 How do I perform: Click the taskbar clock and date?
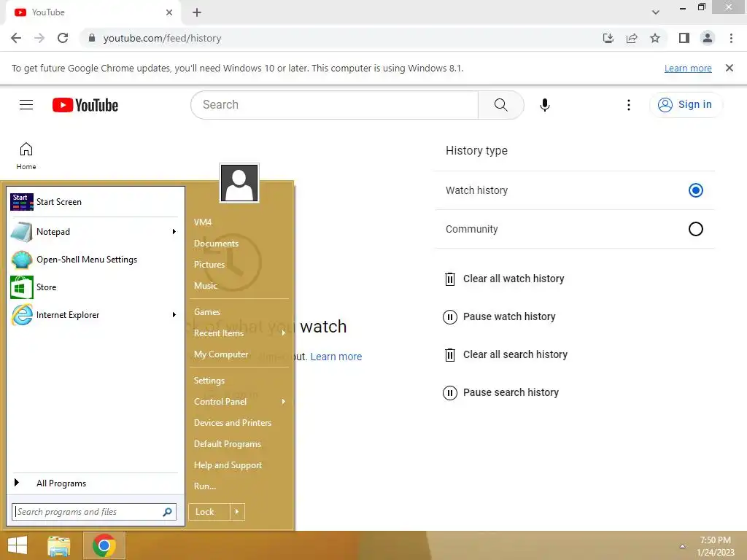(x=716, y=546)
